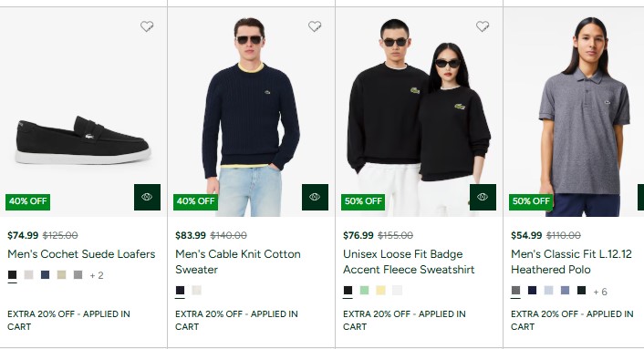Image resolution: width=644 pixels, height=349 pixels.
Task: Add Cochet Suede Loafers to wishlist heart
Action: (x=147, y=26)
